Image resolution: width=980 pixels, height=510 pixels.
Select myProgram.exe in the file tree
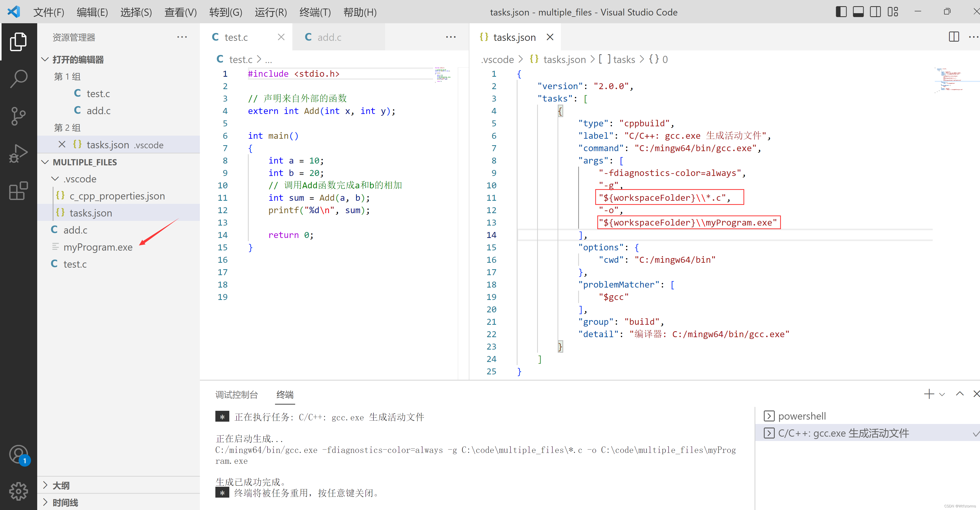[x=119, y=247]
